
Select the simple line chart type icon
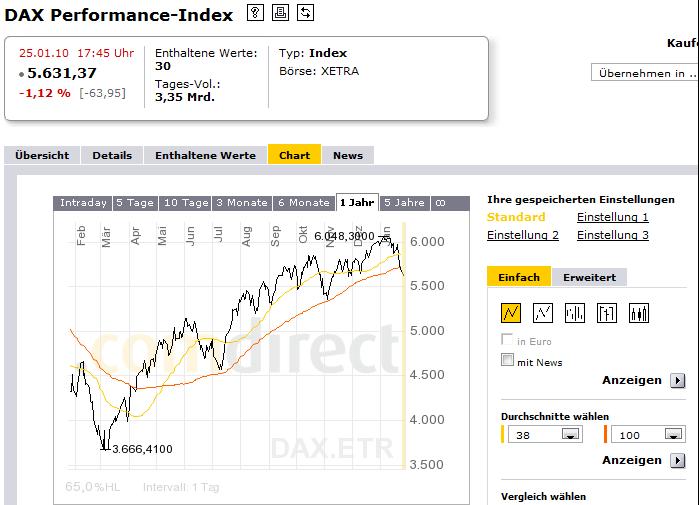[x=510, y=313]
